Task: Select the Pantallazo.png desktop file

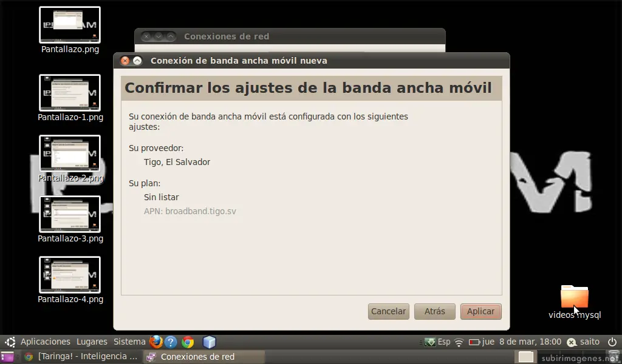Action: tap(70, 30)
